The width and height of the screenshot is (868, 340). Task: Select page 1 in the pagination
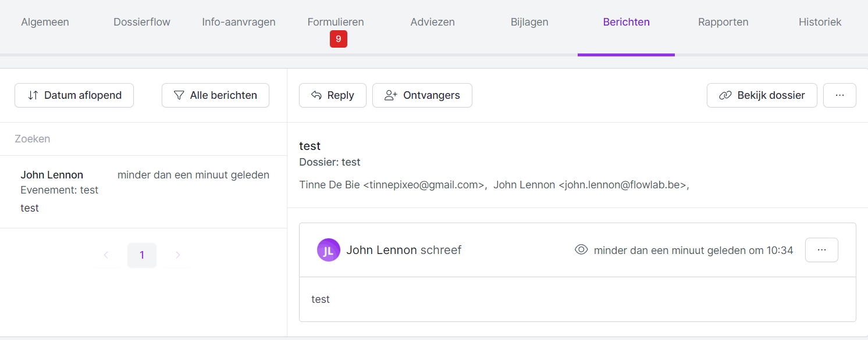142,255
